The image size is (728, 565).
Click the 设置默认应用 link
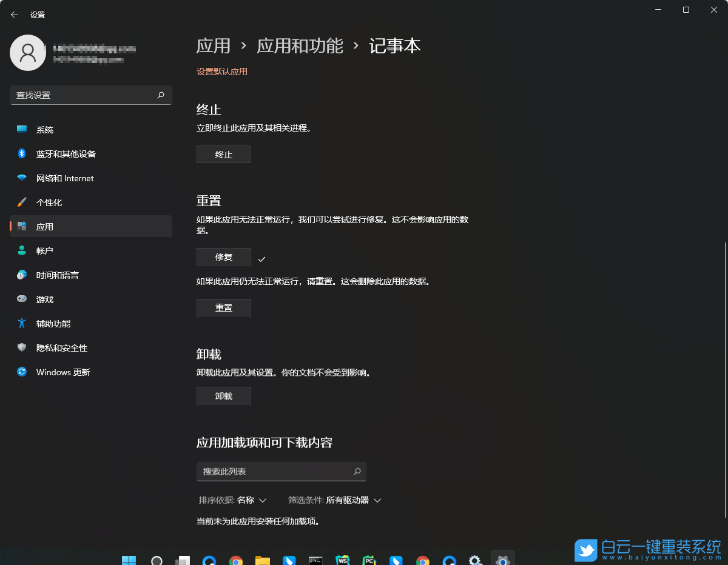coord(222,72)
